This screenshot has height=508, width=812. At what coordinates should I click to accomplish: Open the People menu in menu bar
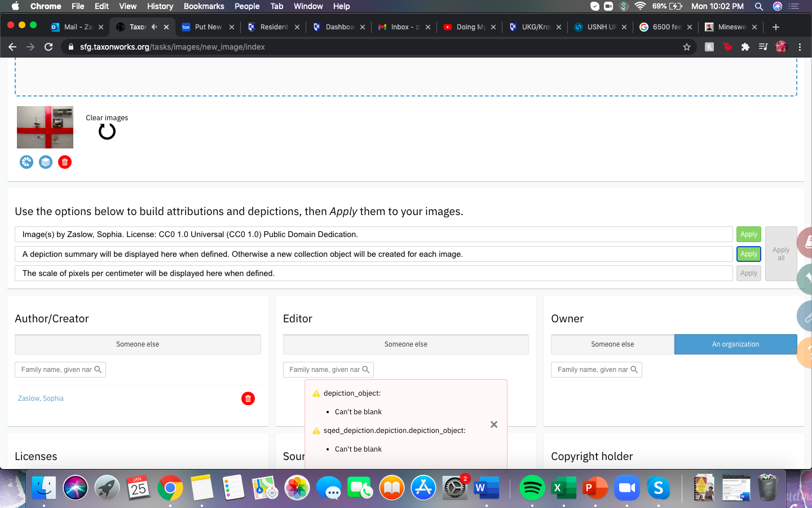247,6
